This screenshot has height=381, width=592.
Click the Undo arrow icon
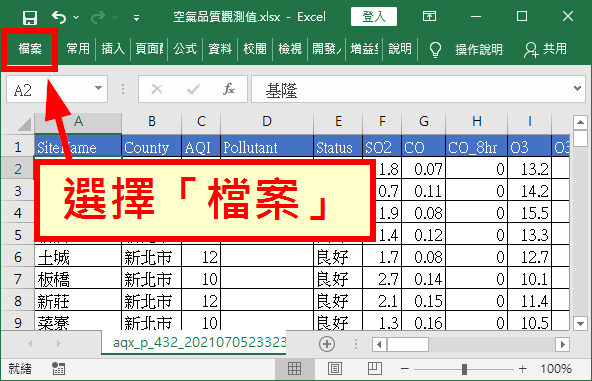click(59, 17)
